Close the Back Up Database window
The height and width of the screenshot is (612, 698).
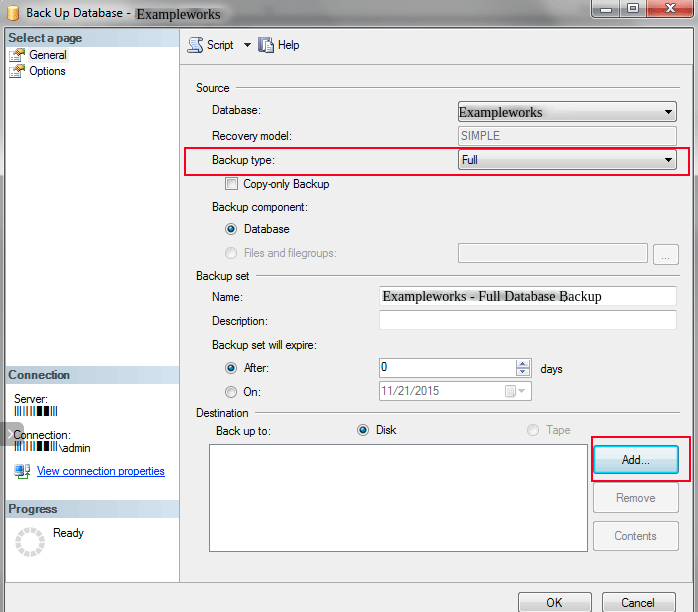pos(670,9)
